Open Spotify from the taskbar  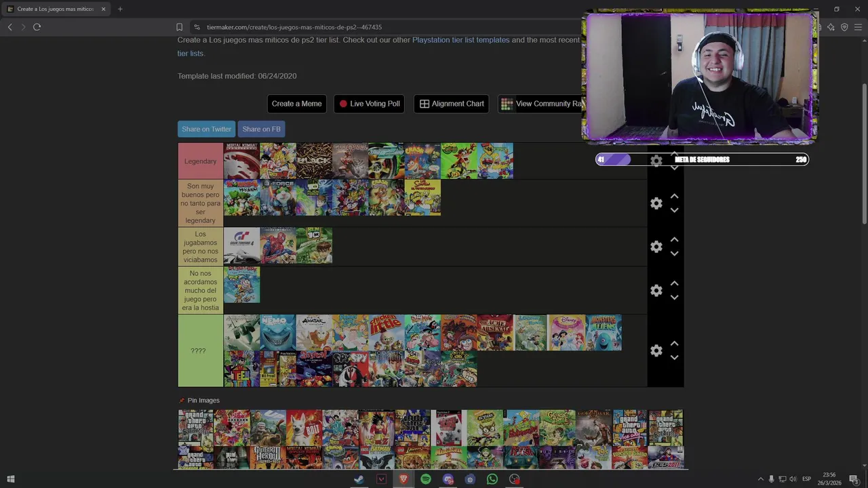pyautogui.click(x=426, y=479)
